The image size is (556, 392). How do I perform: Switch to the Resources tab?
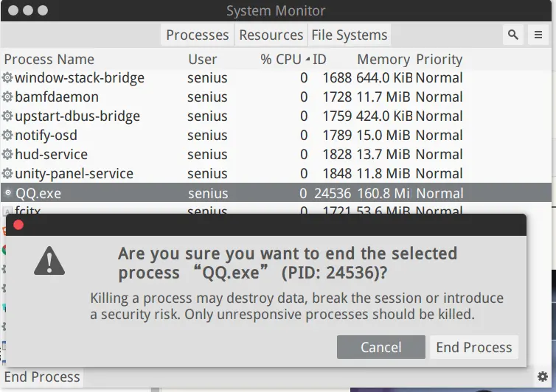click(x=271, y=35)
